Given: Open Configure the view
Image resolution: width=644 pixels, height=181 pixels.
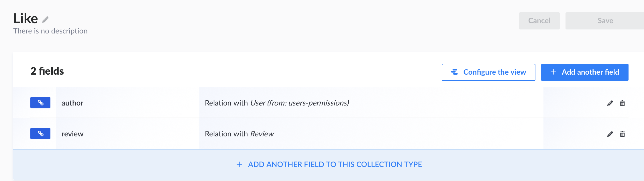Looking at the screenshot, I should pos(494,72).
